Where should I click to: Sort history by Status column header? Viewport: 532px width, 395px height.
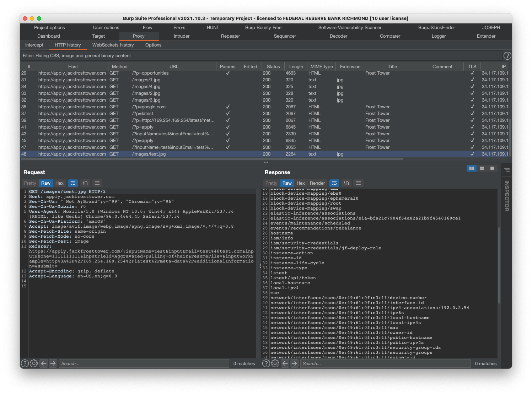coord(273,66)
